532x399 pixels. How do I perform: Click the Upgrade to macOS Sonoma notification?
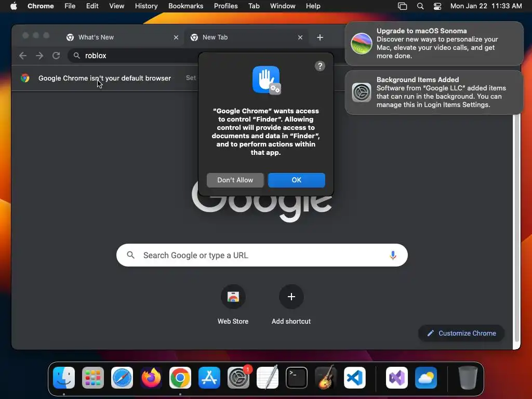[x=434, y=44]
